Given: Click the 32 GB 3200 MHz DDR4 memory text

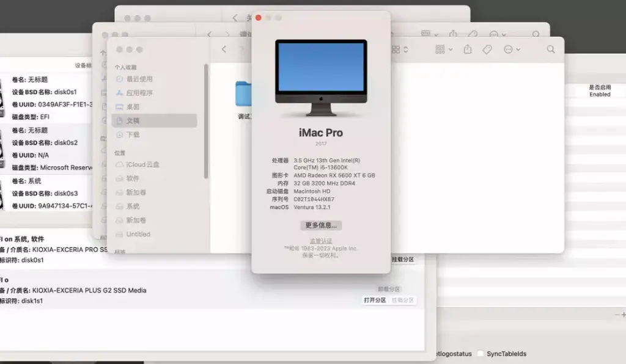Looking at the screenshot, I should 324,183.
